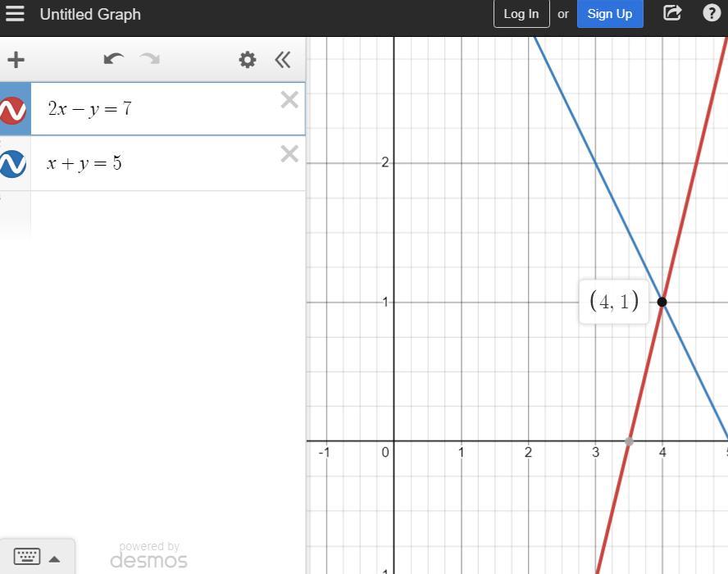Add a new expression with plus icon

coord(16,60)
